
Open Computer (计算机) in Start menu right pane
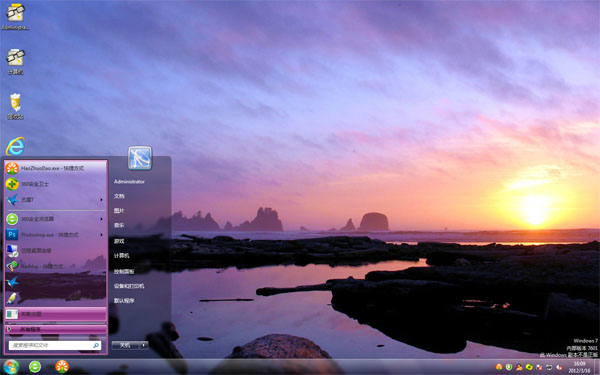[122, 256]
